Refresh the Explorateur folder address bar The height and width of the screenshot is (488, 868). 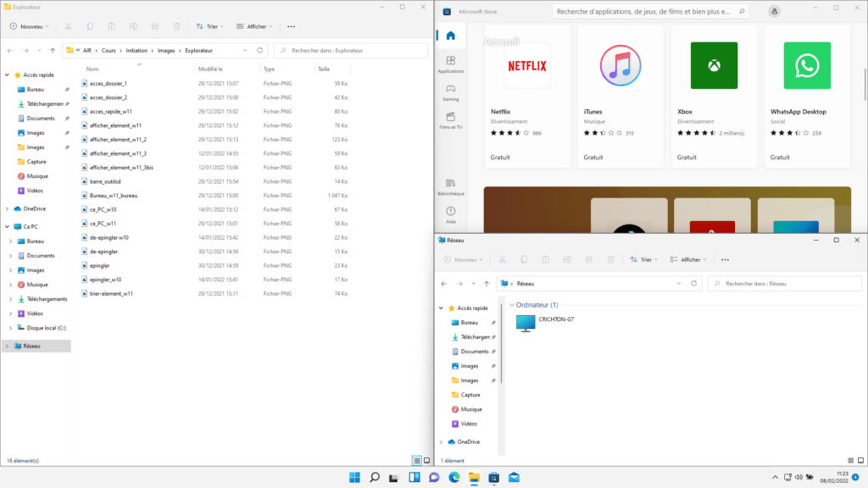(x=260, y=51)
